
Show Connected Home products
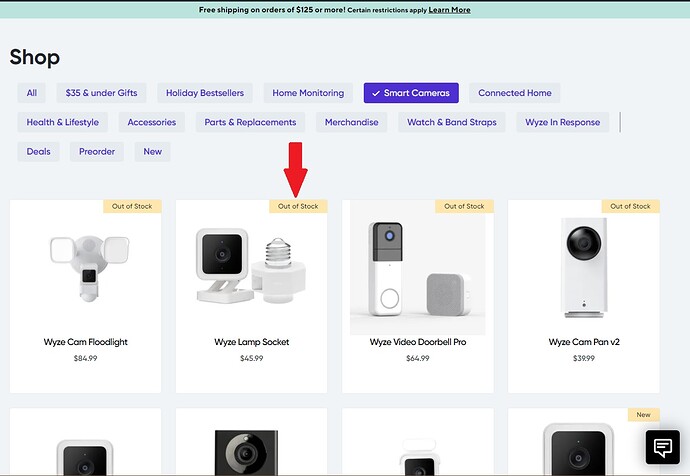[515, 93]
